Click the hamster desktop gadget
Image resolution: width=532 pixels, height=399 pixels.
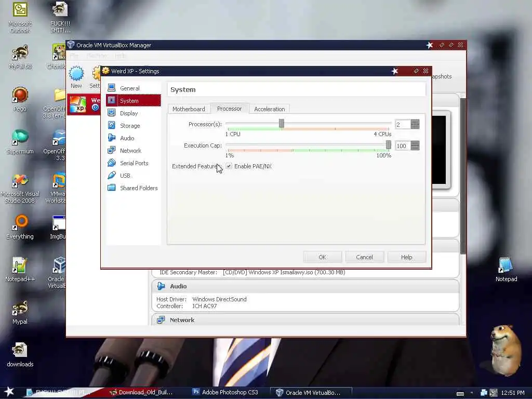tap(505, 350)
